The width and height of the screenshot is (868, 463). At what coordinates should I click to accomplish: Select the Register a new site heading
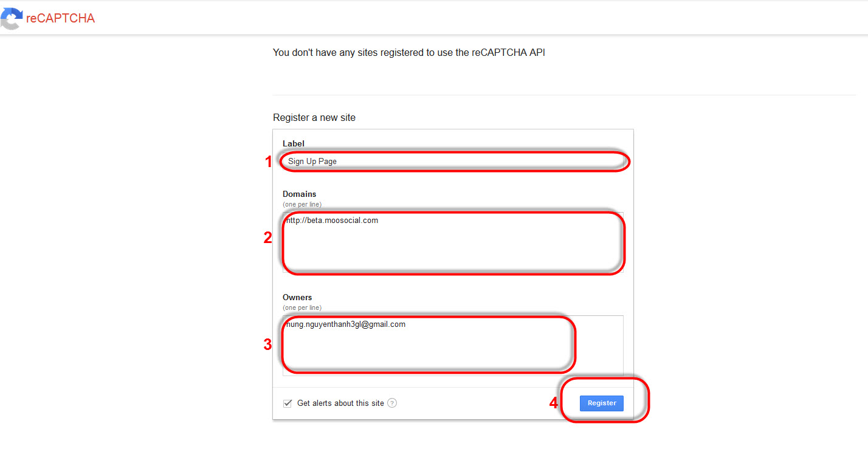coord(314,118)
